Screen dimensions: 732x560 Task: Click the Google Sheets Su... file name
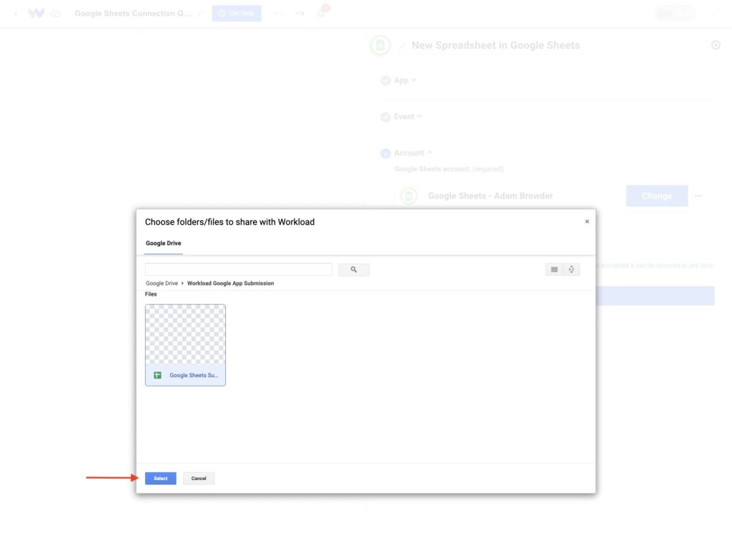(194, 375)
